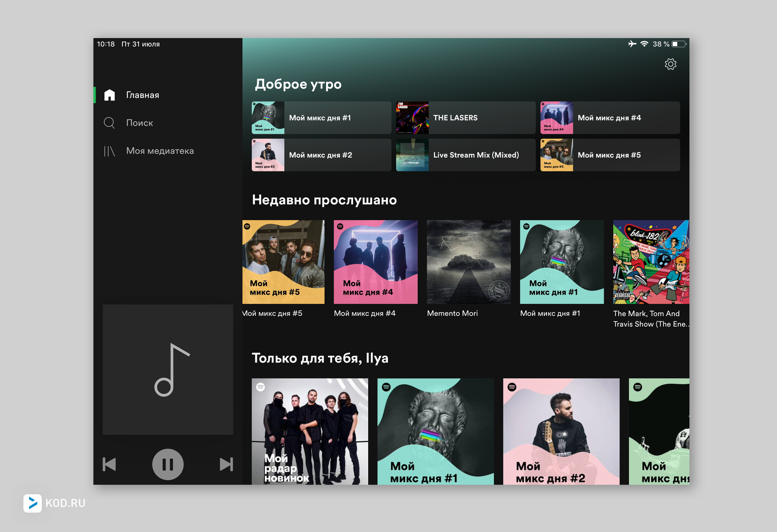Tap the 10:18 clock in status bar
777x532 pixels.
tap(106, 44)
